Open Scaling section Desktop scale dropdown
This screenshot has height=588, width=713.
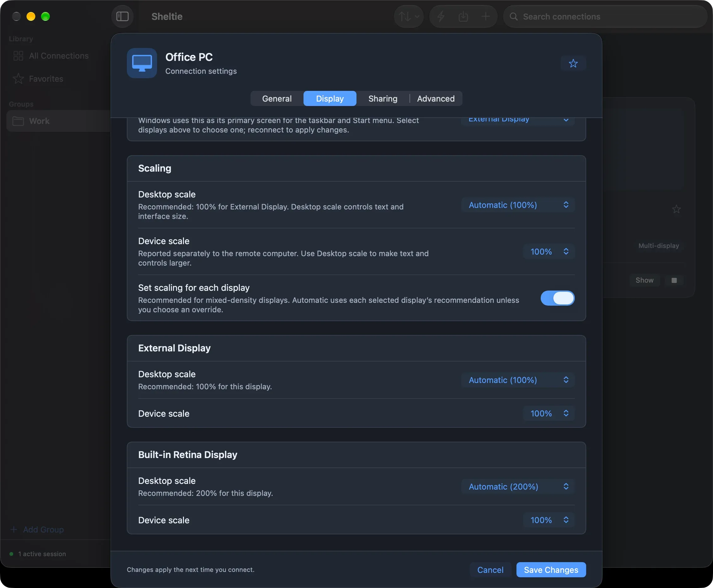[x=518, y=205]
